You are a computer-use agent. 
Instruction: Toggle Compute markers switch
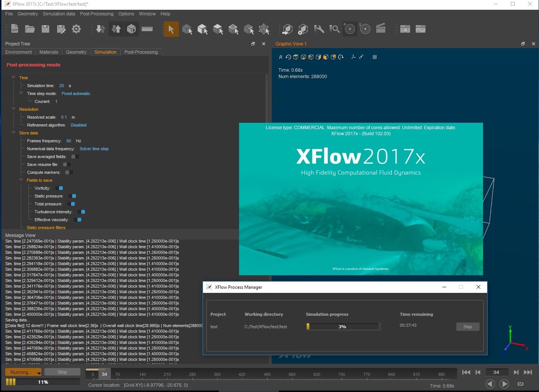click(x=69, y=172)
